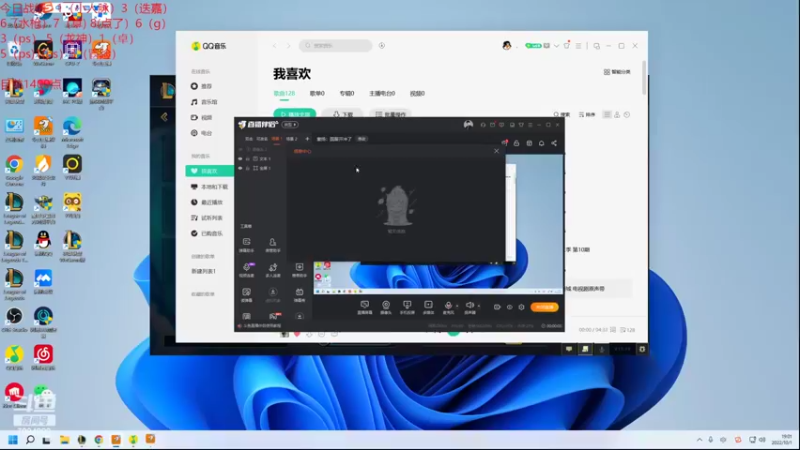Click the QQ Music vertical scrollbar
The image size is (800, 450).
coord(644,77)
